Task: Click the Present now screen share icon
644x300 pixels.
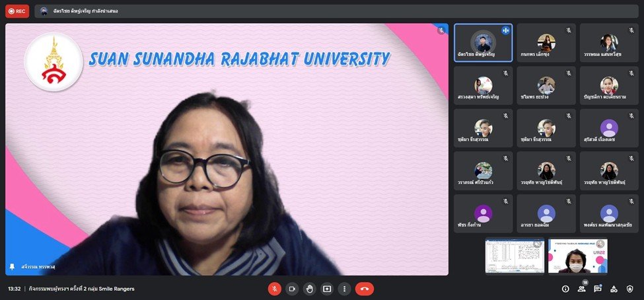Action: (326, 289)
